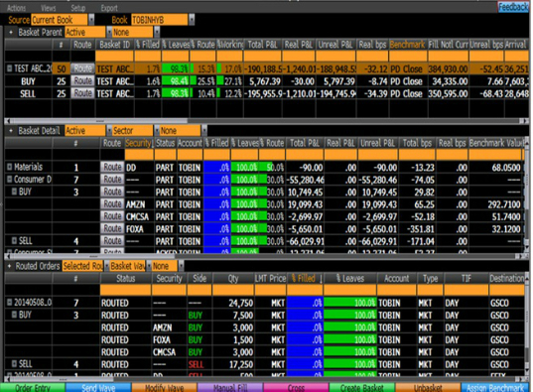Click the Route button for AMZN
Viewport: 533px width, 392px height.
[112, 204]
